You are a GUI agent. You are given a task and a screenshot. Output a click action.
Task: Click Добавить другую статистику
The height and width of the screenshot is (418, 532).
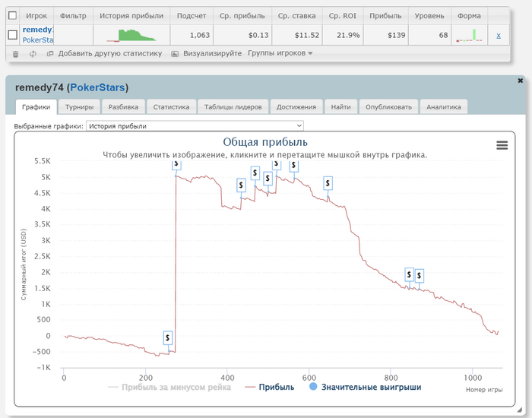(110, 54)
